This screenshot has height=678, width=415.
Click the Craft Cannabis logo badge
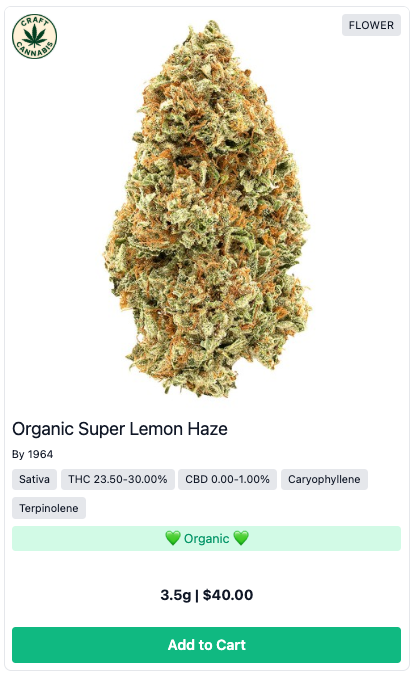34,36
